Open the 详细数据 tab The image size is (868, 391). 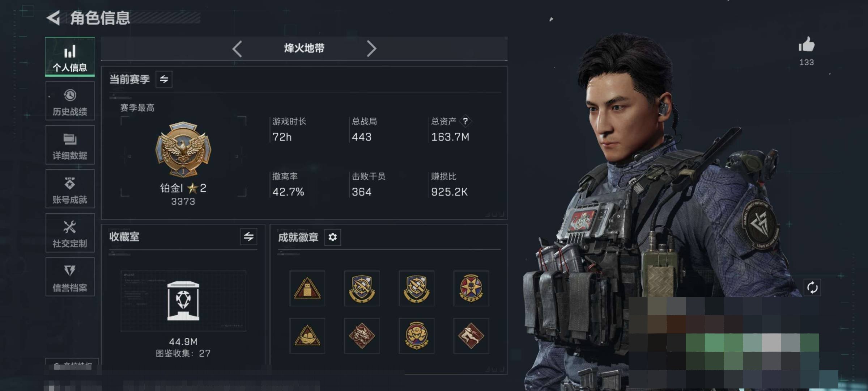(x=70, y=145)
